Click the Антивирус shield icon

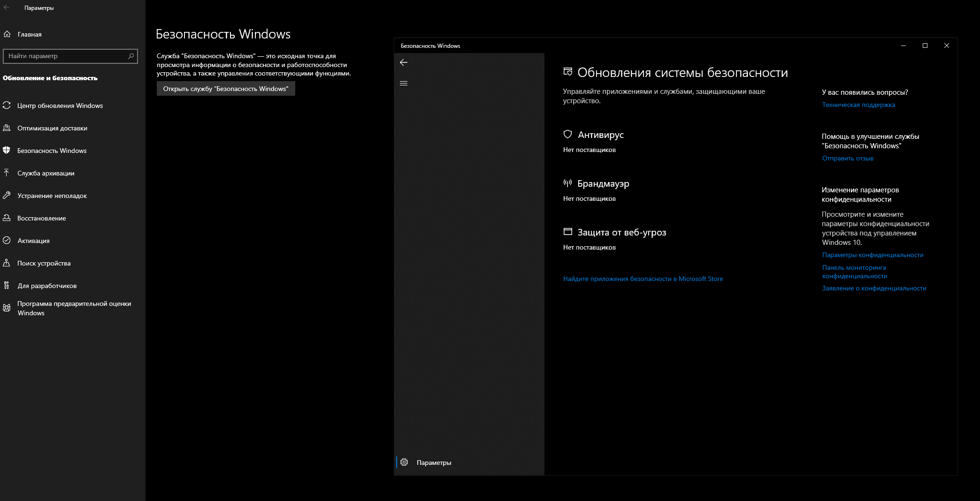567,135
